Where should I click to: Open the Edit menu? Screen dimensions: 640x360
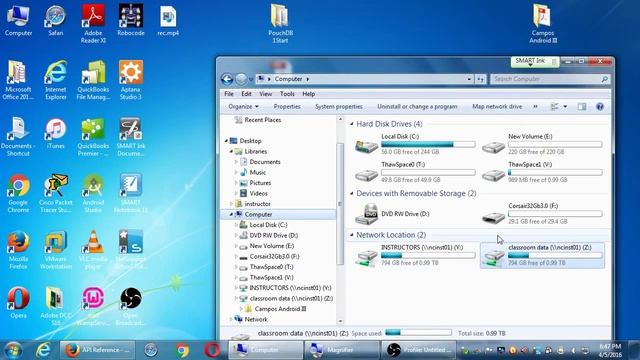[x=246, y=94]
